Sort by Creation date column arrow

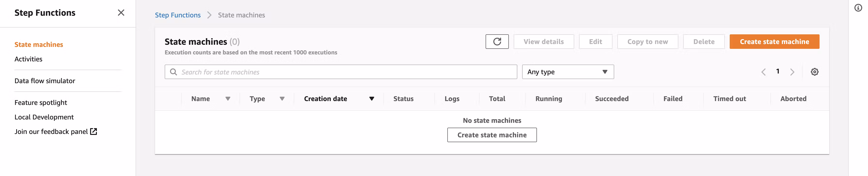coord(371,99)
